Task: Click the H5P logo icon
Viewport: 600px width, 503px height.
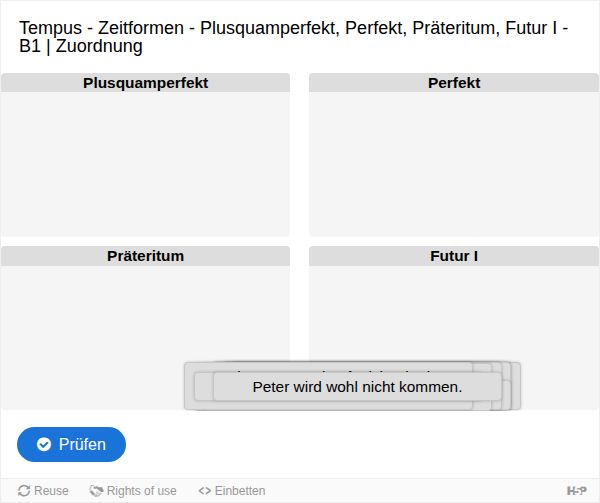Action: (576, 491)
